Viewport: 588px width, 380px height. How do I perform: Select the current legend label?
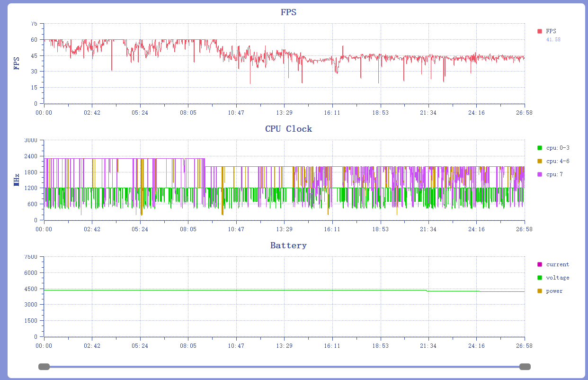558,264
